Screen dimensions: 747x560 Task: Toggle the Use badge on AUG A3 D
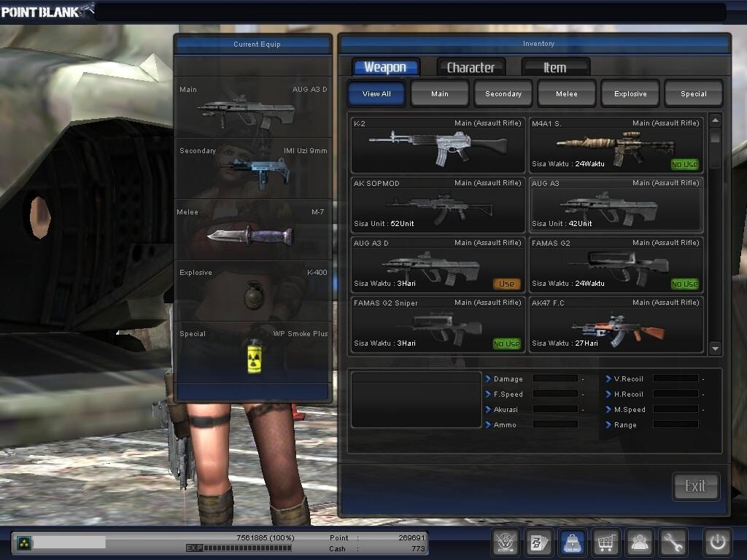[x=506, y=284]
